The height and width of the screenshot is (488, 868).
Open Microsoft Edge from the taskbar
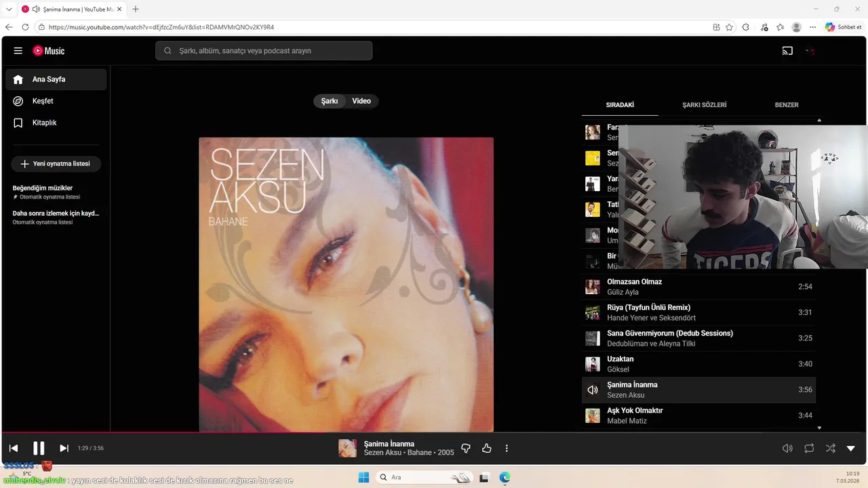point(505,477)
